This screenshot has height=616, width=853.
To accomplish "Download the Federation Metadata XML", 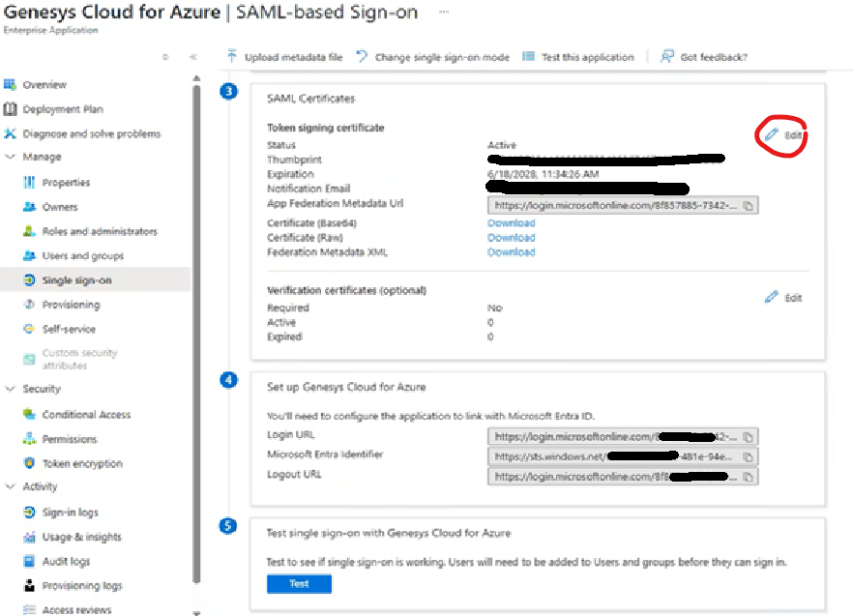I will coord(511,252).
